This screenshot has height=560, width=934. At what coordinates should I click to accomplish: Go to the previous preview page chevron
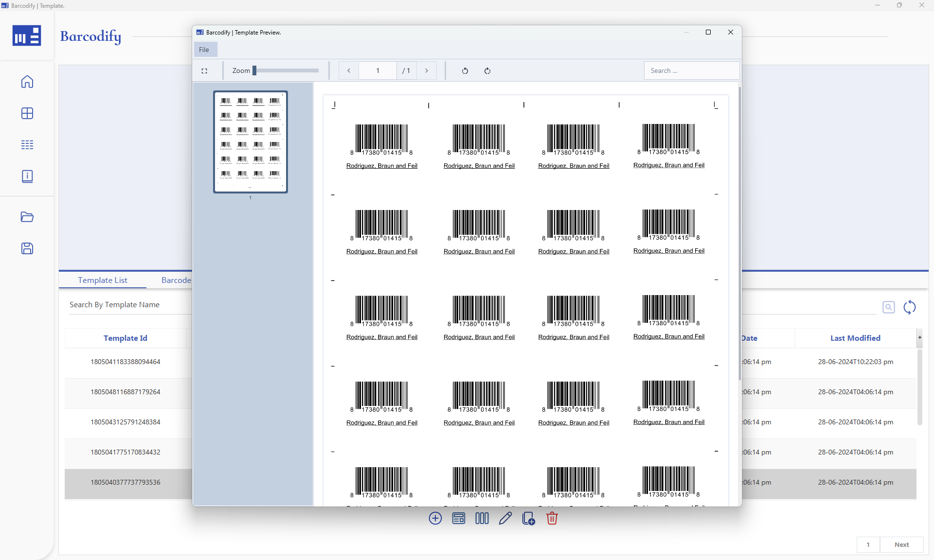[x=348, y=70]
